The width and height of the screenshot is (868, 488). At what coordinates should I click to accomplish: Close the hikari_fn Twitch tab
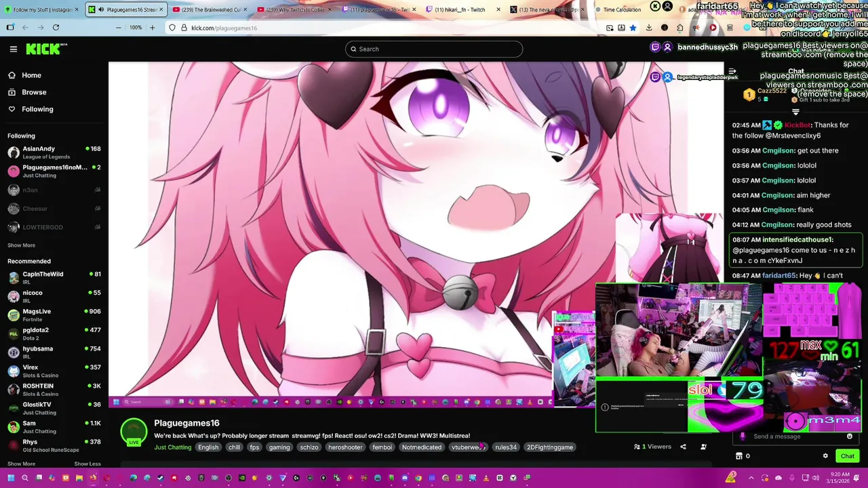[499, 9]
